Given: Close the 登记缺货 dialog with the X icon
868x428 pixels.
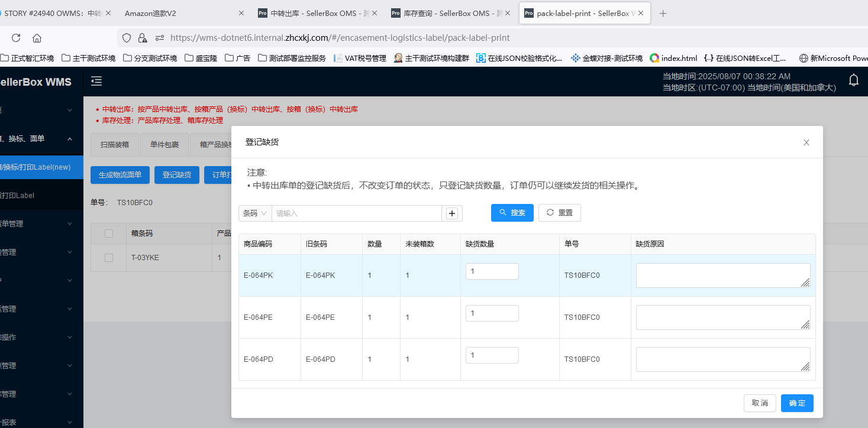Looking at the screenshot, I should point(806,142).
